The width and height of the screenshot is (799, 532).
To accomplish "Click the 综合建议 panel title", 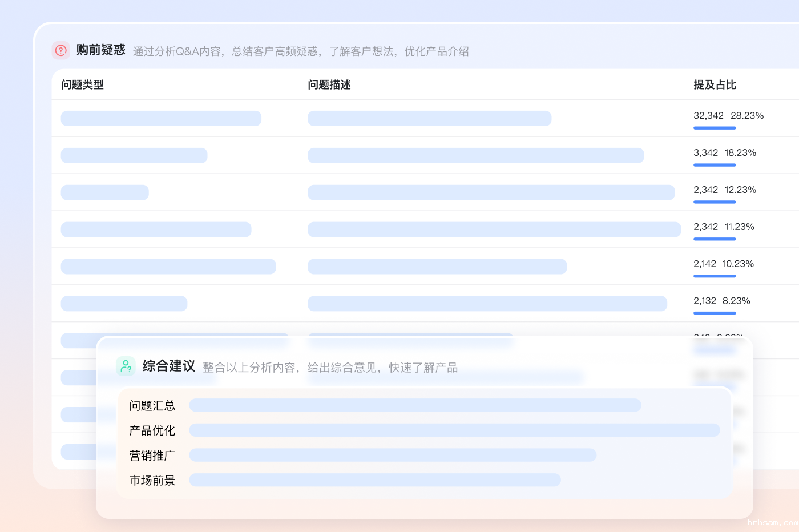I will 169,366.
